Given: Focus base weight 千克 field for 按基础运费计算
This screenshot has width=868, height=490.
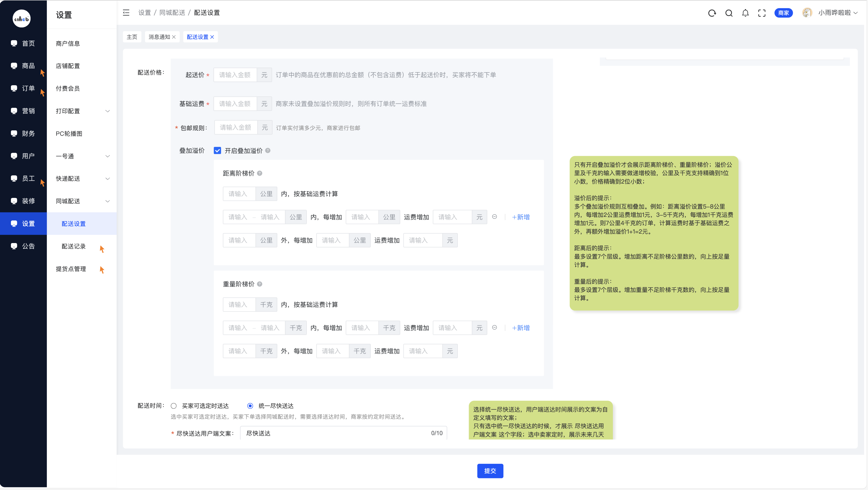Looking at the screenshot, I should tap(239, 304).
